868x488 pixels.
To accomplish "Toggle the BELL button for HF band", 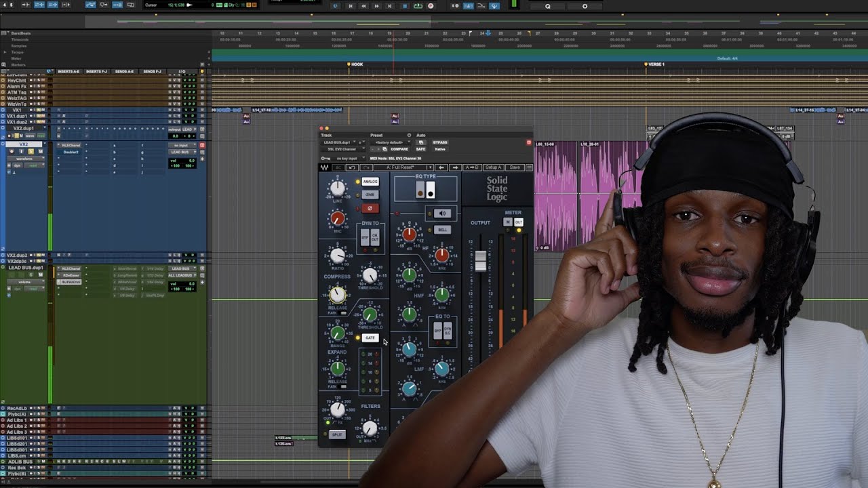I will 443,230.
